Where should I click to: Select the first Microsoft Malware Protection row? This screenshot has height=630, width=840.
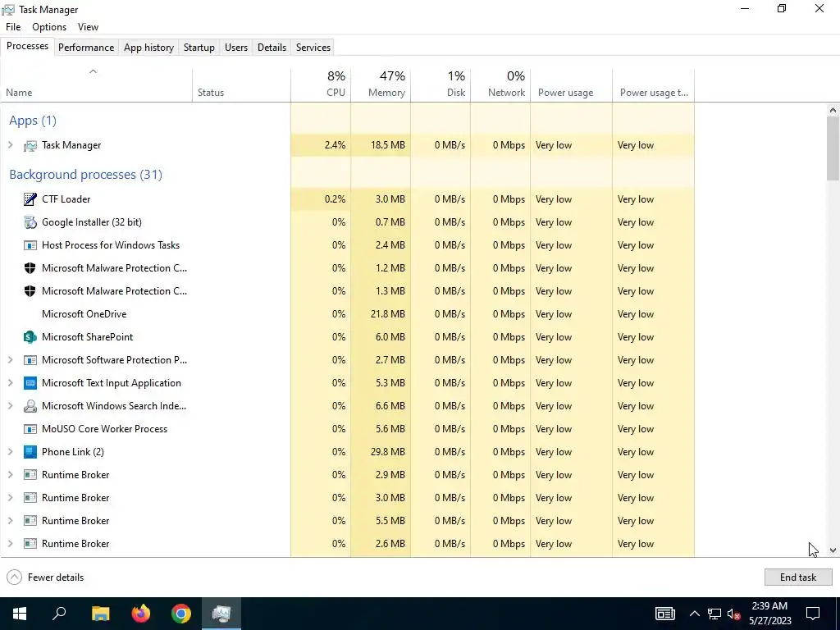[347, 268]
